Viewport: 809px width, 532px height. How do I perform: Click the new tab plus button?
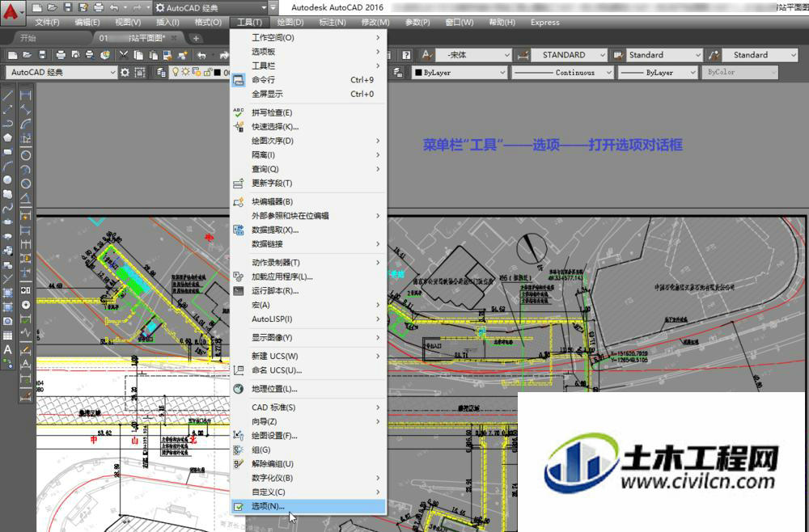196,38
